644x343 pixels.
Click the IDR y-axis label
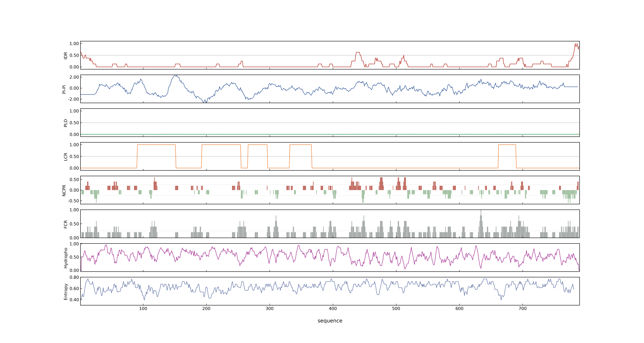66,55
